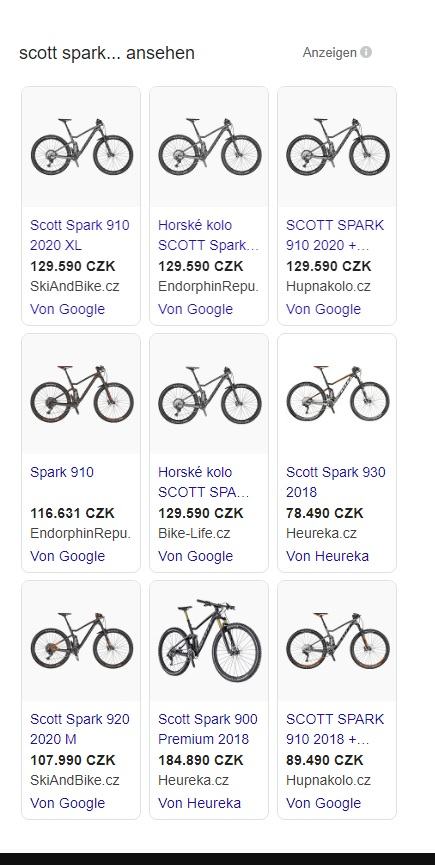Open the Scott Spark 920 2020 M bike image

(81, 641)
